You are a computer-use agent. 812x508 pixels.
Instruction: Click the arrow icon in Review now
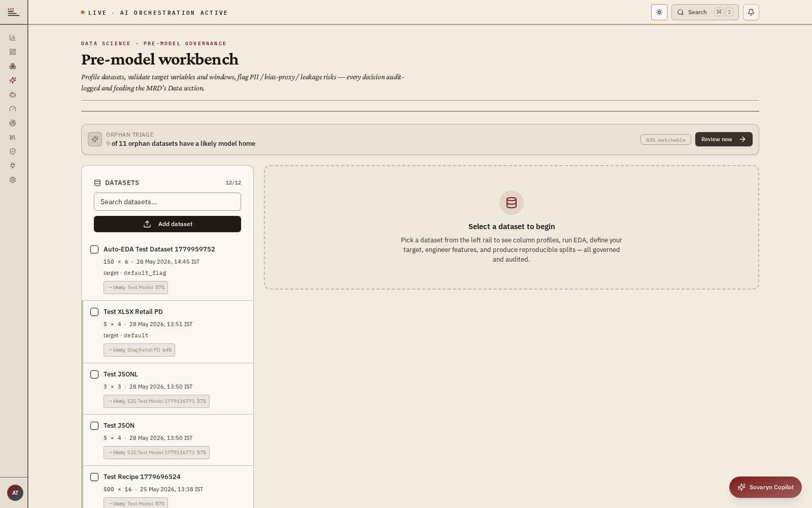click(742, 139)
